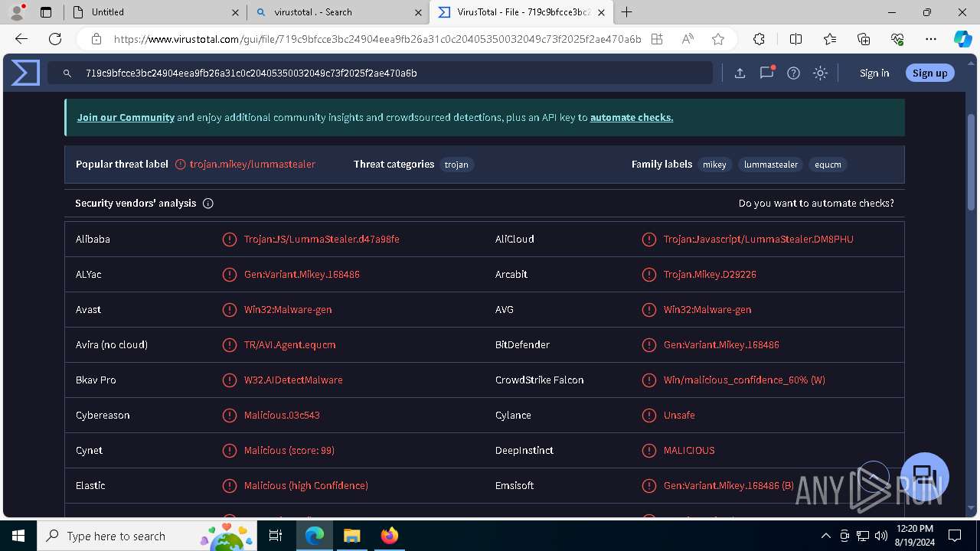
Task: Click the lummastealer family label tag
Action: click(x=771, y=165)
